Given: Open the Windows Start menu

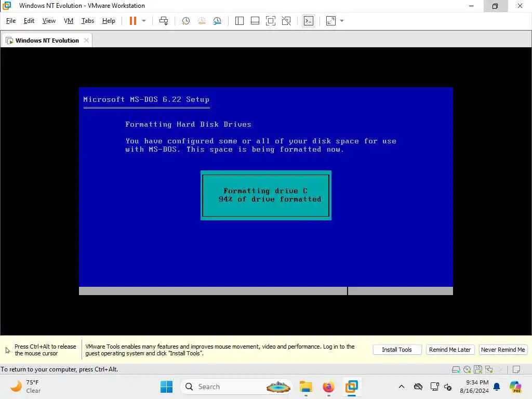Looking at the screenshot, I should point(166,387).
